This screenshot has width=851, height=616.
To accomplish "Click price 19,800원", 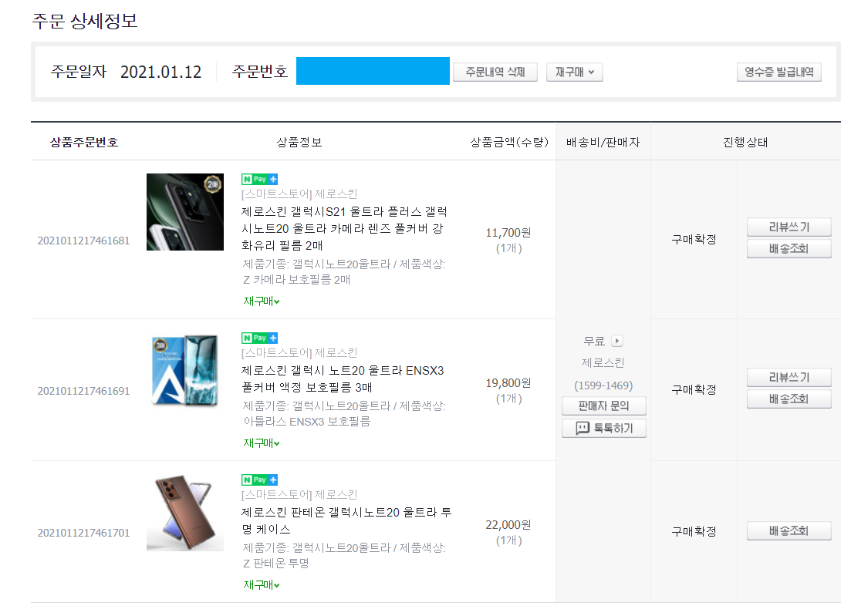I will [508, 383].
